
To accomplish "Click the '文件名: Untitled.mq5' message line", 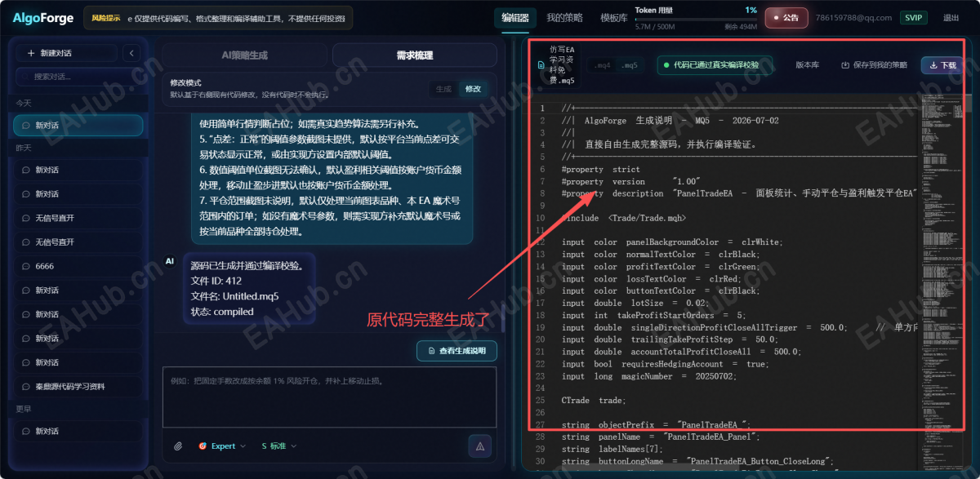I will pyautogui.click(x=235, y=296).
